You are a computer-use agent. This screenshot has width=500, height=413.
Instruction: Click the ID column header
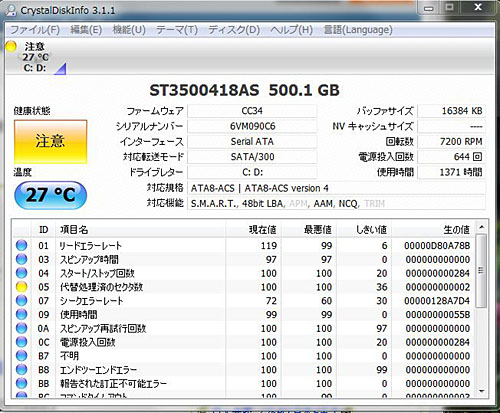point(43,230)
